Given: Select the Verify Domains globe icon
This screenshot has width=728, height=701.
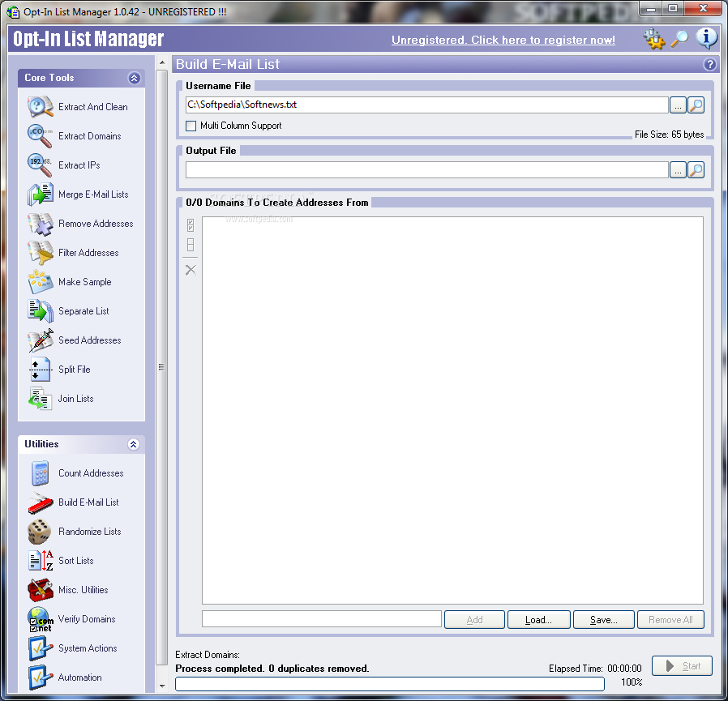Looking at the screenshot, I should 40,619.
